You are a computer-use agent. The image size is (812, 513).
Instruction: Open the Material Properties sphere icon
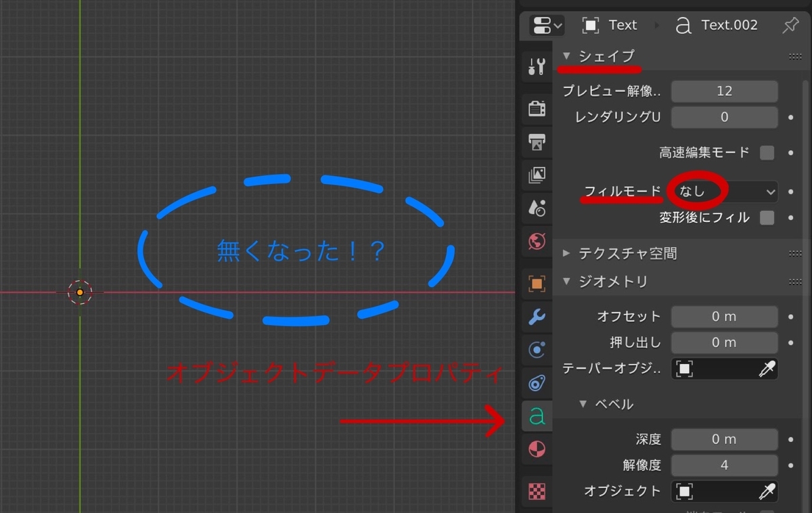coord(537,449)
